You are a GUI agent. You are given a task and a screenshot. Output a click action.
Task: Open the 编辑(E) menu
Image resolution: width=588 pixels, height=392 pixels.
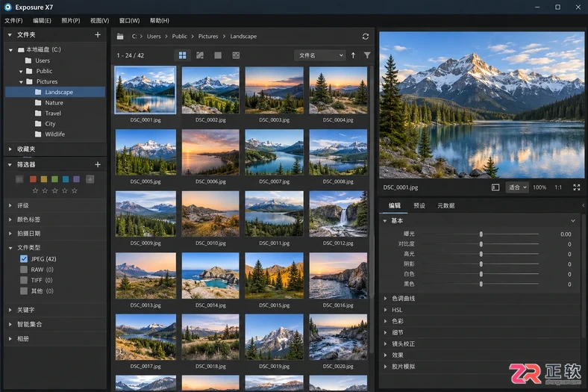tap(42, 21)
